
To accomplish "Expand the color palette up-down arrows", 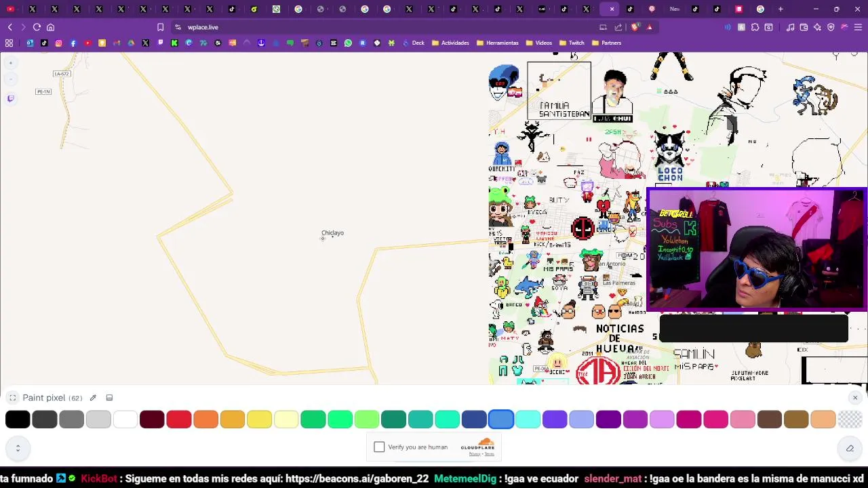I will pos(18,448).
